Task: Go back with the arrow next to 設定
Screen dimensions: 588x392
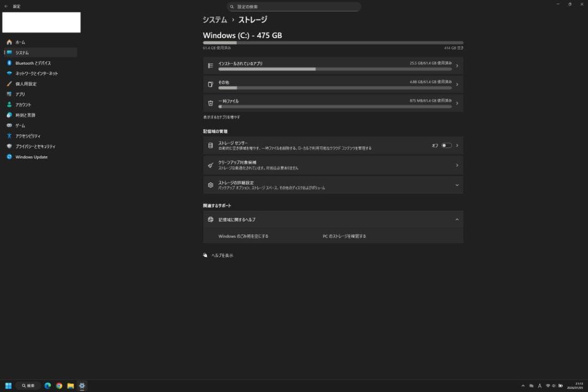Action: [6, 7]
